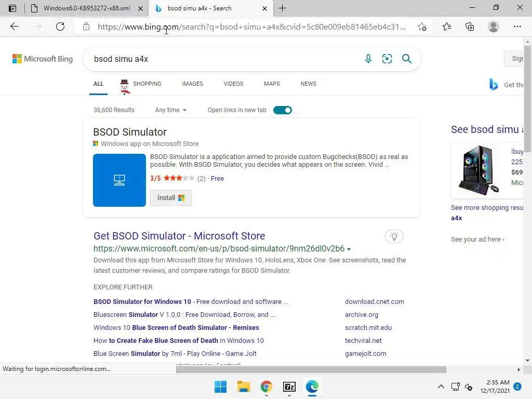Click the horizontal scrollbar thumb
The image size is (532, 399).
pos(311,369)
